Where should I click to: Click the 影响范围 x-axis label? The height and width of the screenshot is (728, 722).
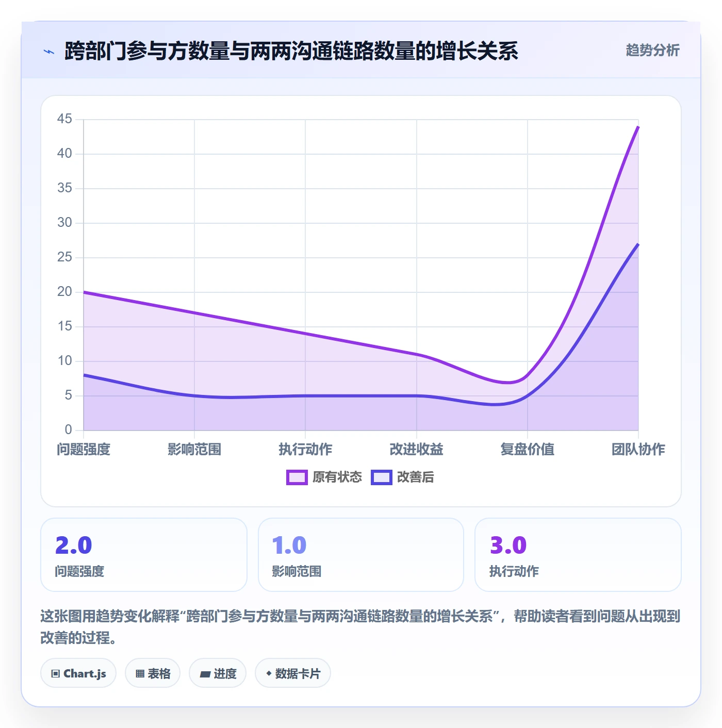tap(194, 450)
